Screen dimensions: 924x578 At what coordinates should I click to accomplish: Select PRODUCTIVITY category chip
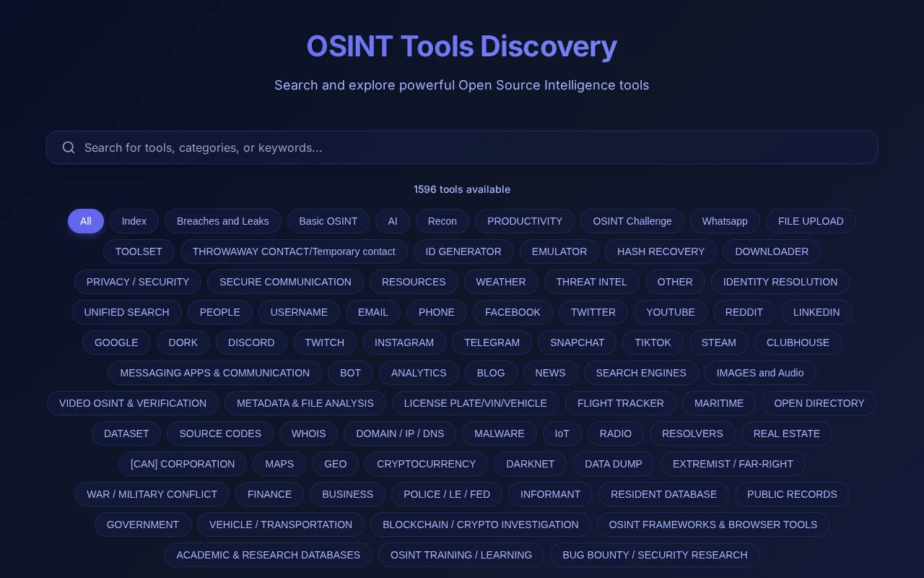pyautogui.click(x=525, y=221)
